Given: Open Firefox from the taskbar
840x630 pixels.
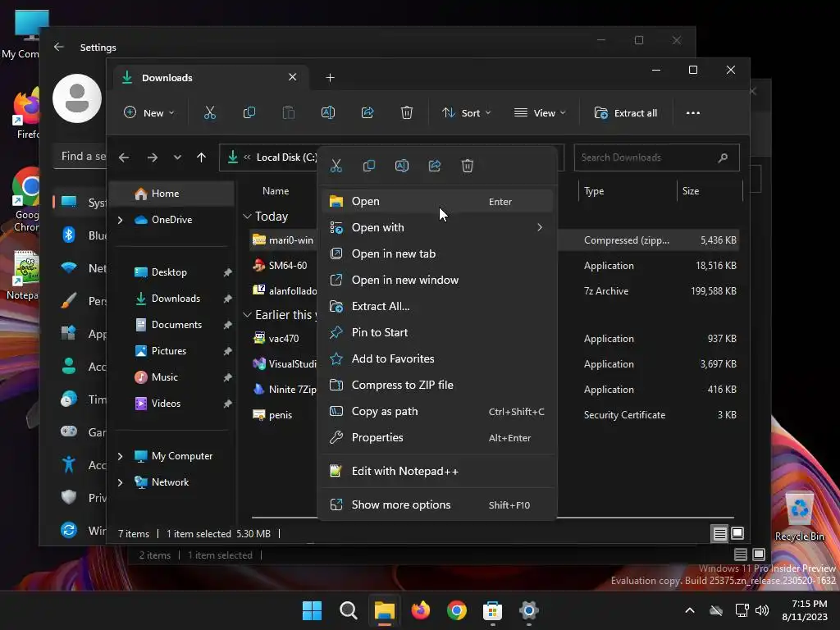Looking at the screenshot, I should pos(421,610).
